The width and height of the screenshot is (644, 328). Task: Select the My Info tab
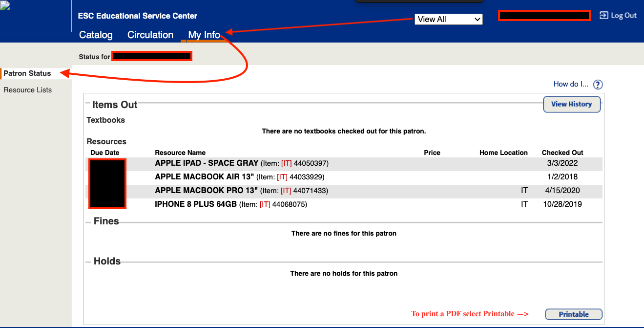click(204, 35)
